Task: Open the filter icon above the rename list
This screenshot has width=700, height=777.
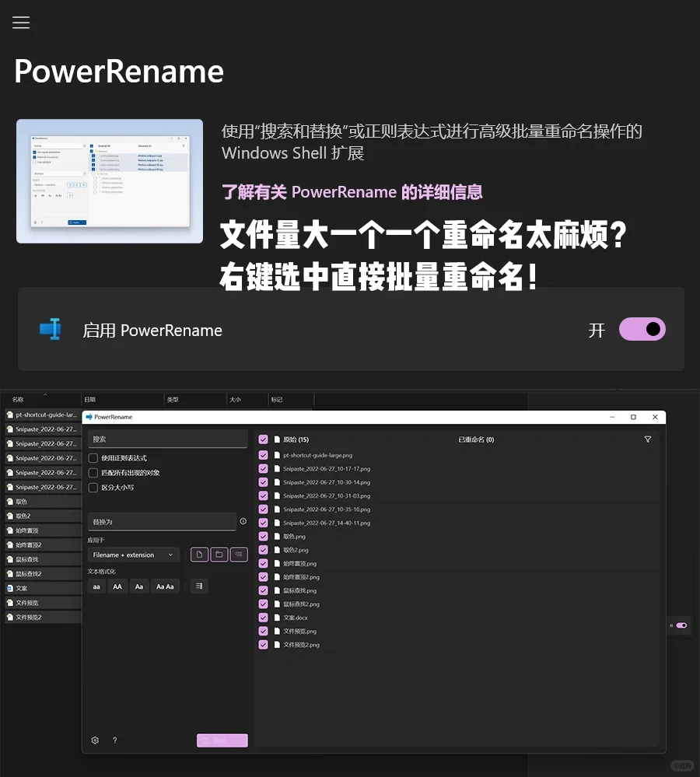Action: [x=648, y=439]
